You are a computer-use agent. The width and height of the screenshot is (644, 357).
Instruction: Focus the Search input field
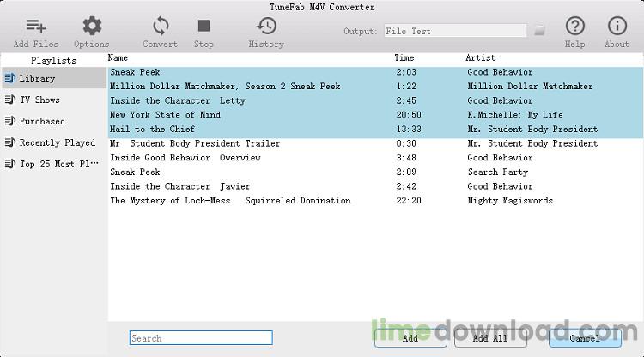tap(201, 338)
